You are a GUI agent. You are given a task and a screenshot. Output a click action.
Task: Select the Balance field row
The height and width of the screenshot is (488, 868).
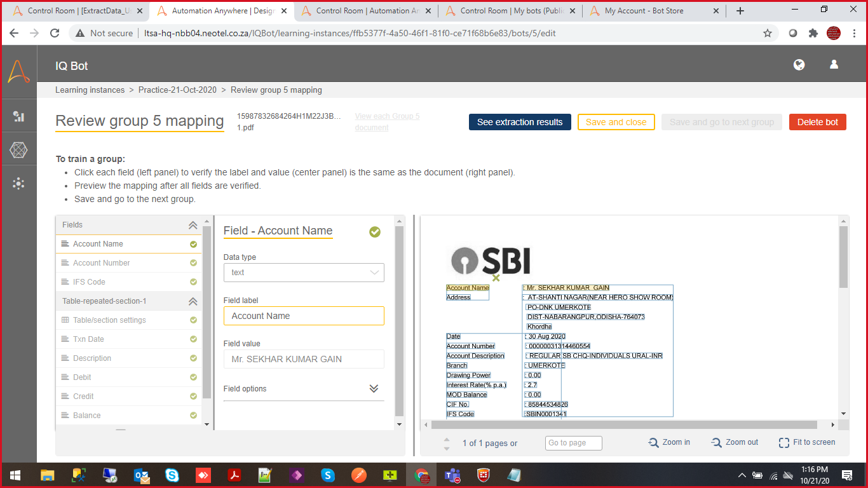tap(129, 416)
